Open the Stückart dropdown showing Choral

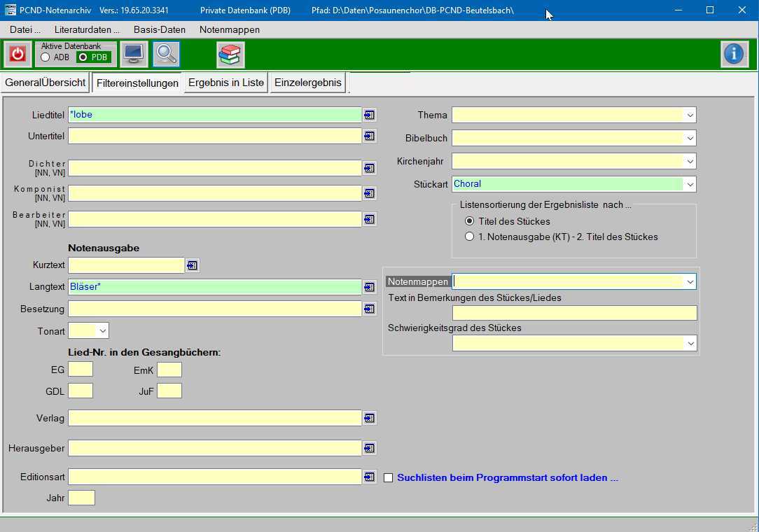point(690,184)
